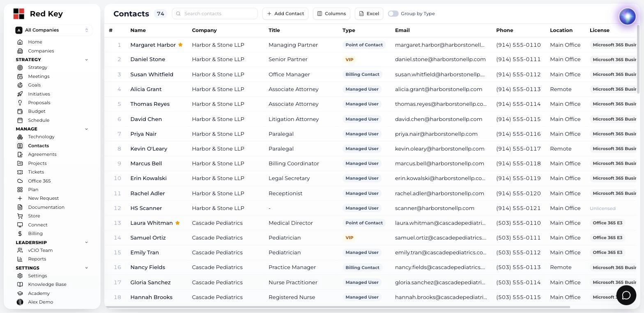This screenshot has width=644, height=313.
Task: Click the Litigation Attorney title cell
Action: click(294, 119)
